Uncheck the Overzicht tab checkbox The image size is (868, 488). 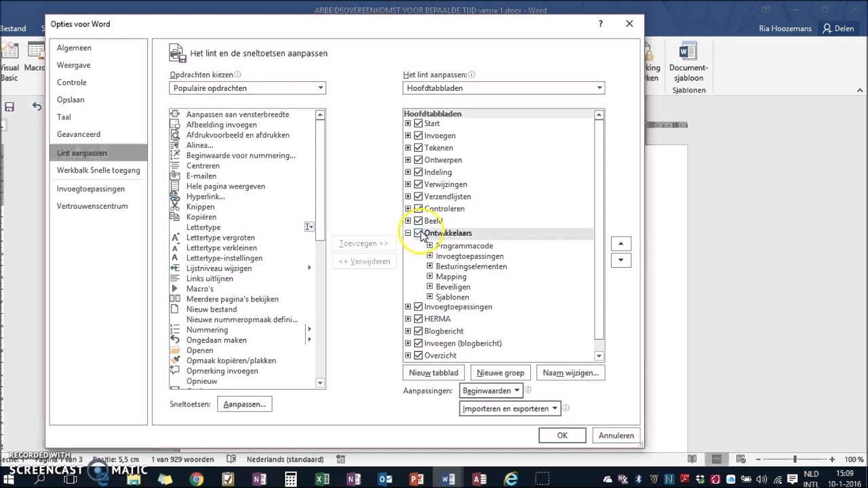click(x=418, y=355)
